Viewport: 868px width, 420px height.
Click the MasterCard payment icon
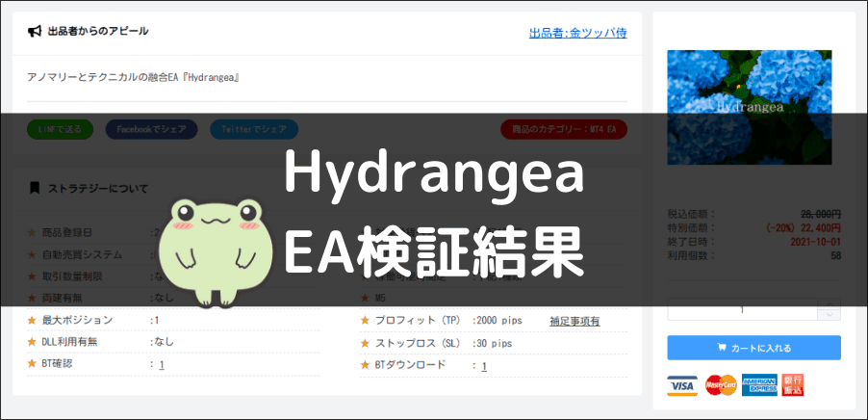click(721, 385)
